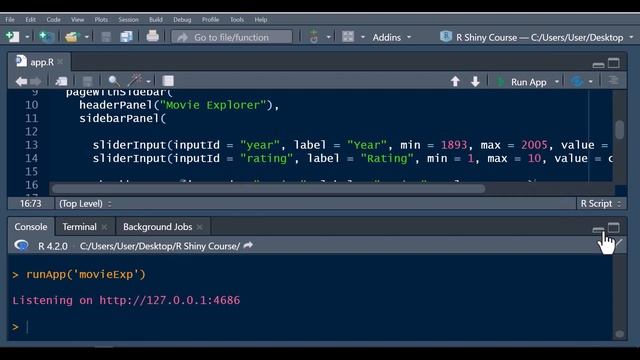Switch to the Background Jobs tab
640x360 pixels.
point(158,227)
